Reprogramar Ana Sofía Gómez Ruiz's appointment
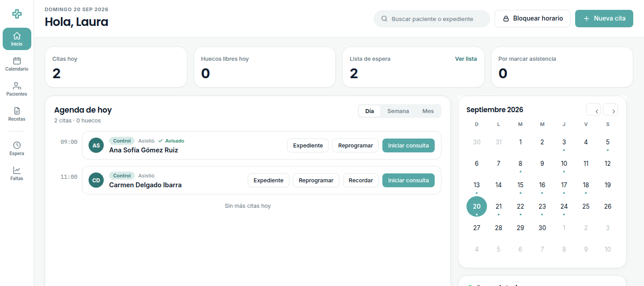 (x=356, y=145)
